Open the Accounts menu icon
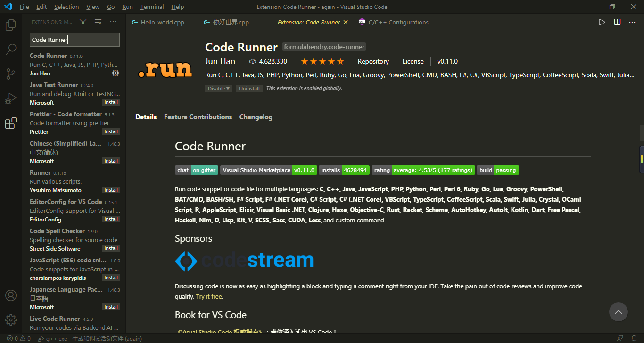Image resolution: width=644 pixels, height=343 pixels. coord(11,295)
